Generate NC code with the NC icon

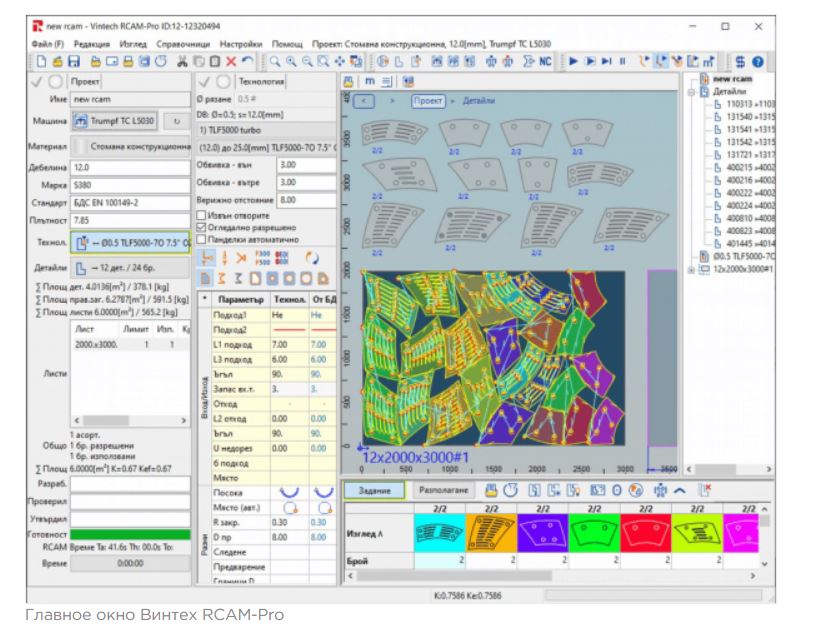coord(545,62)
